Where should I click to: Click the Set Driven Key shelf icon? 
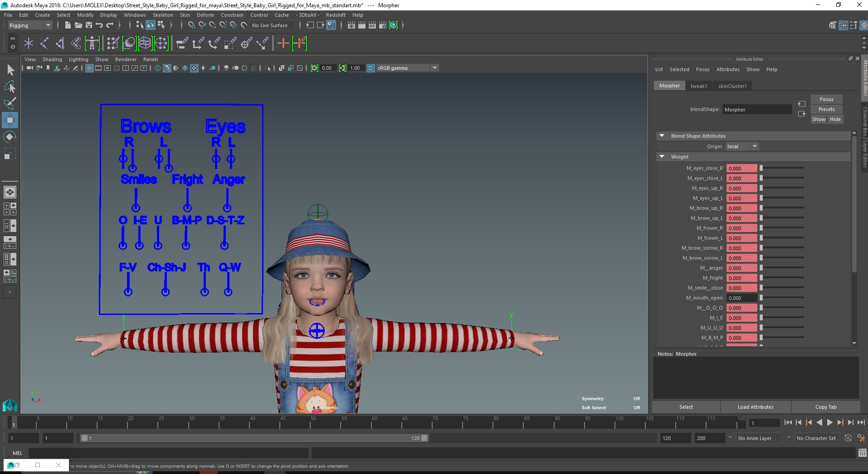click(300, 44)
